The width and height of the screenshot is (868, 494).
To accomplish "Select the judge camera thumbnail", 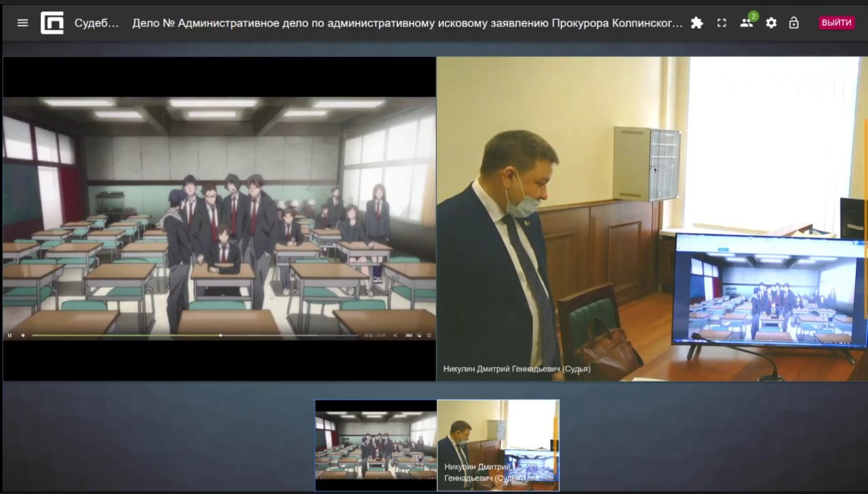I will click(498, 445).
